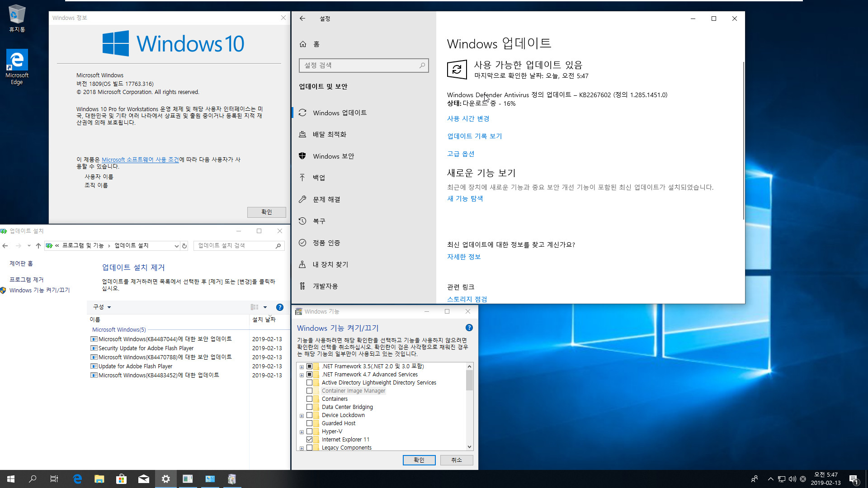Click 취소 in Windows 기능 dialog
The image size is (868, 488).
pos(457,460)
